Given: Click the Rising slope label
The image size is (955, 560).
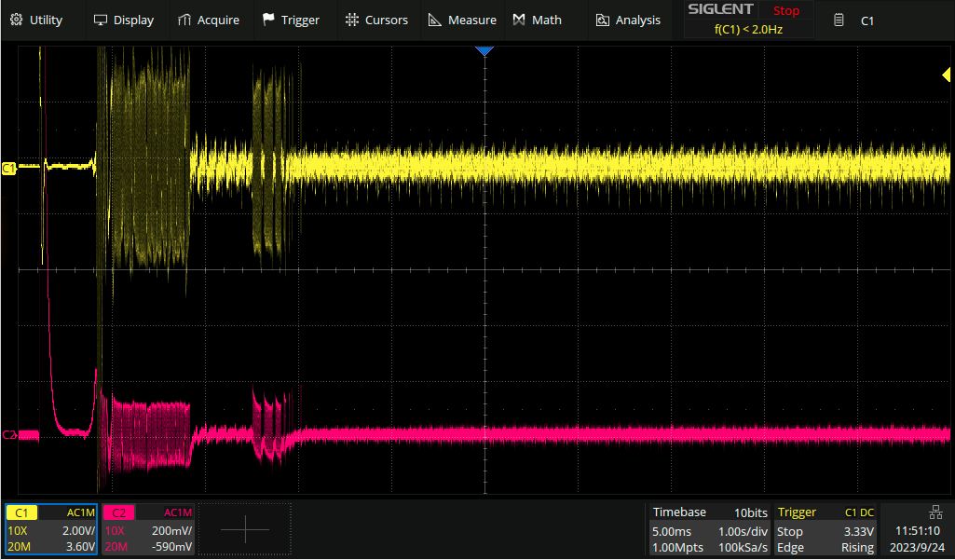Looking at the screenshot, I should click(857, 548).
